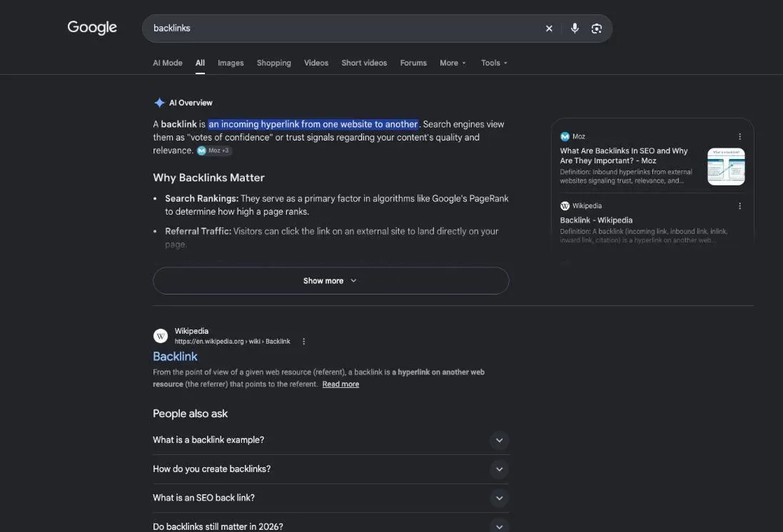Click the Moz logo in the source card
This screenshot has width=783, height=532.
[x=565, y=136]
